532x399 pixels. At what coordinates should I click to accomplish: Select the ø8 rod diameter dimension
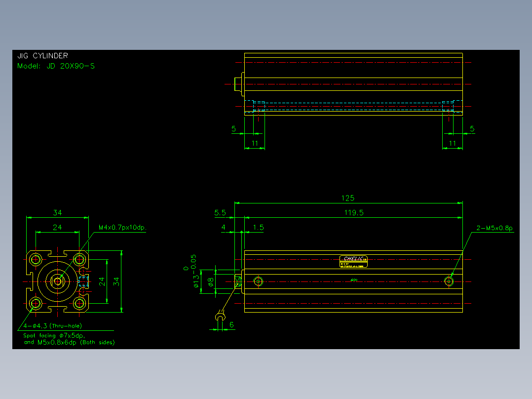pyautogui.click(x=210, y=282)
